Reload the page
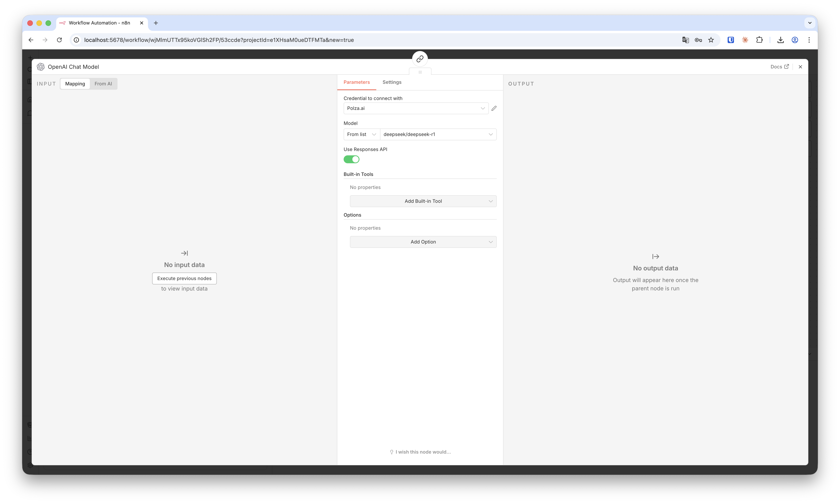This screenshot has width=840, height=504. (59, 40)
